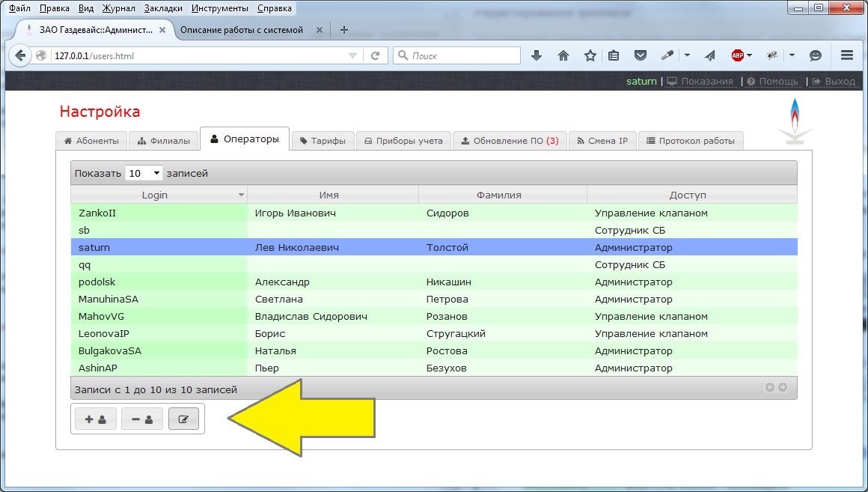Click the remove operator button
This screenshot has height=492, width=868.
pyautogui.click(x=142, y=420)
